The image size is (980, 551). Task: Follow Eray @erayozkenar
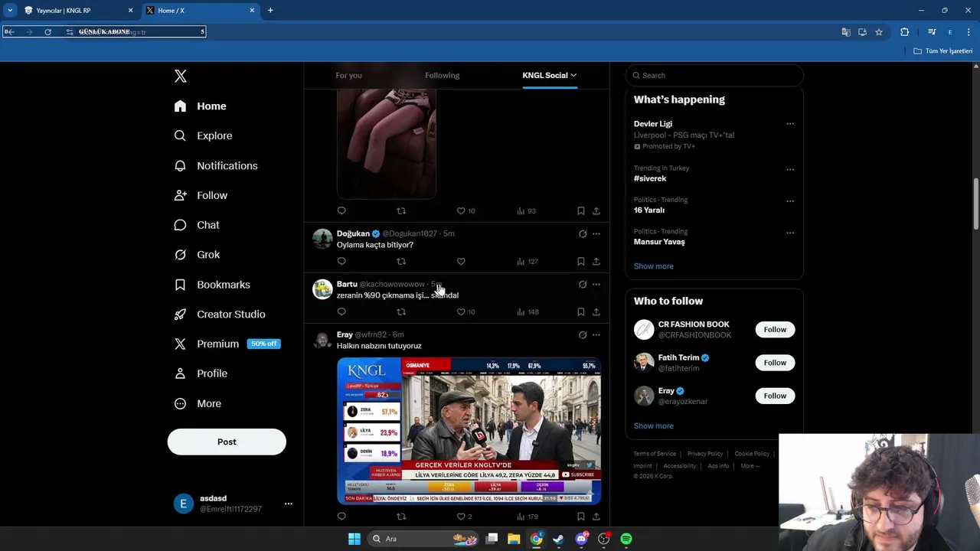[x=775, y=396]
